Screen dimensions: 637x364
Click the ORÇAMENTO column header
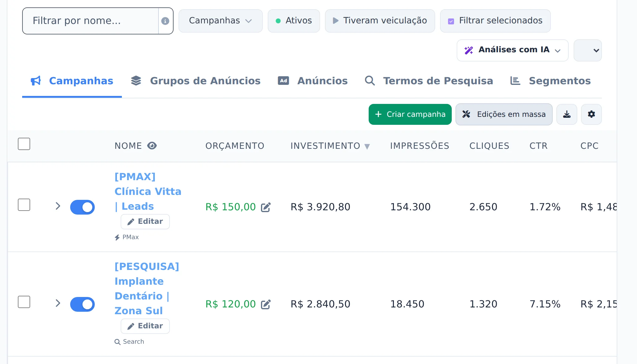(235, 146)
